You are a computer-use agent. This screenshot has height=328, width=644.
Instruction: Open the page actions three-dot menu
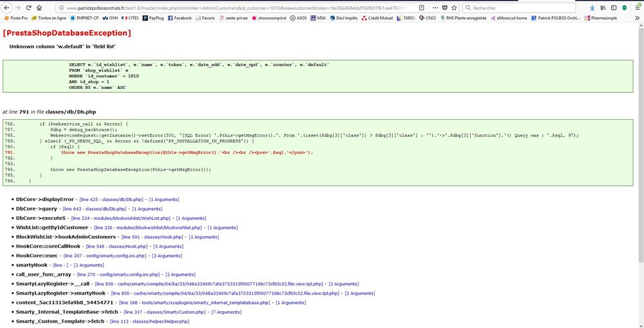[x=435, y=8]
